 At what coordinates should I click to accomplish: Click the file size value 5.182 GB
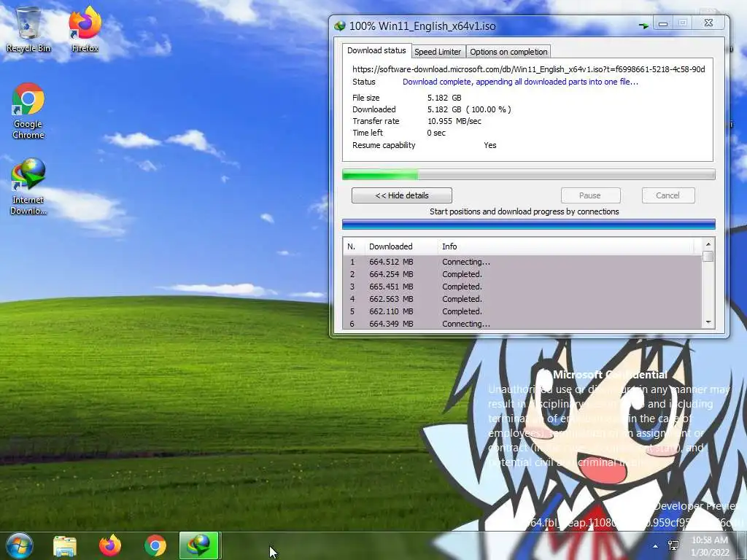(x=444, y=98)
